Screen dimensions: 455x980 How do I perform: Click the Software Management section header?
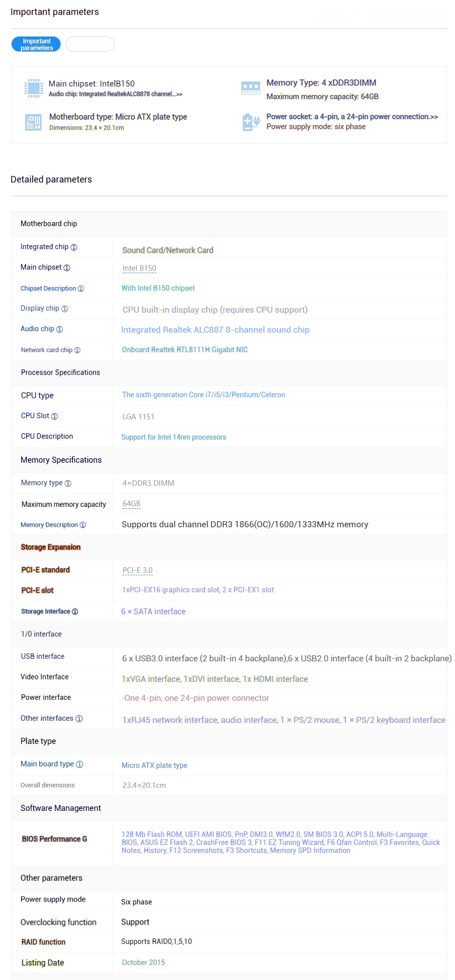[x=61, y=808]
